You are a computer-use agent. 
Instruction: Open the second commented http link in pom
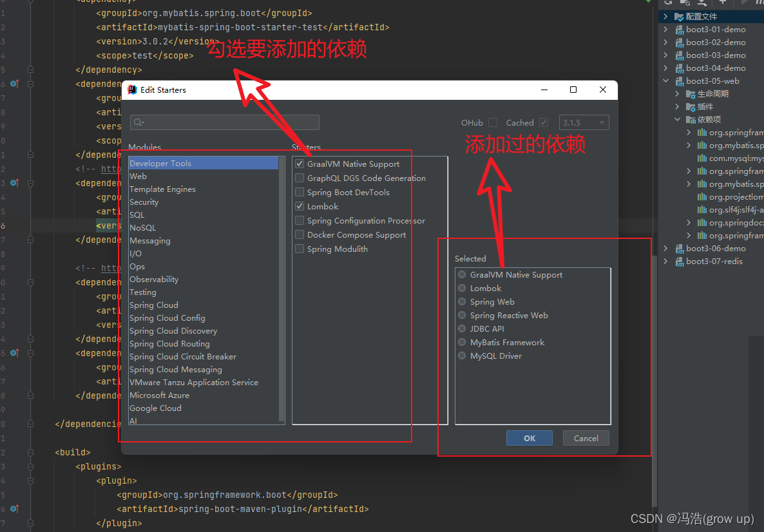point(111,268)
